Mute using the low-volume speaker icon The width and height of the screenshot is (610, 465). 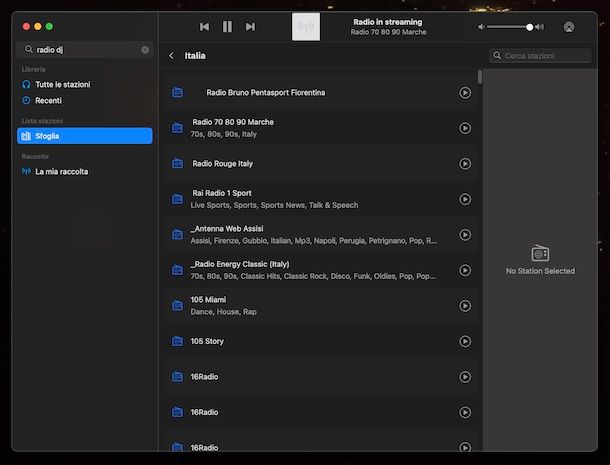[x=481, y=27]
